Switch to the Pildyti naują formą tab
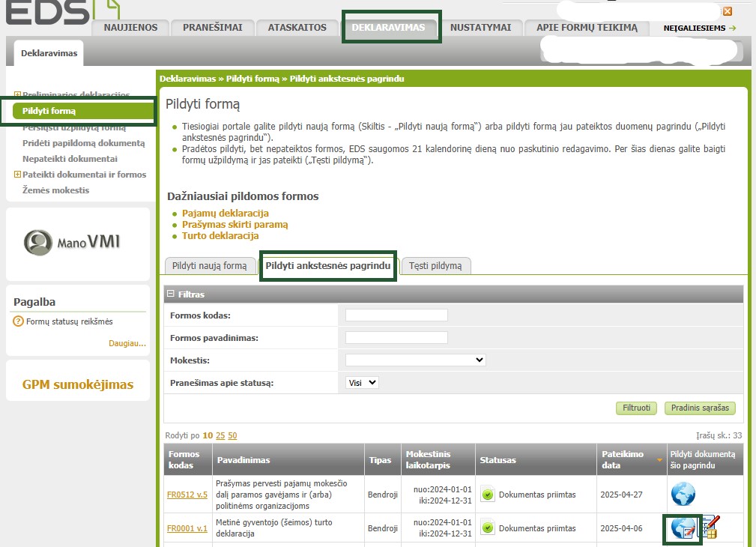The image size is (756, 547). (x=209, y=266)
